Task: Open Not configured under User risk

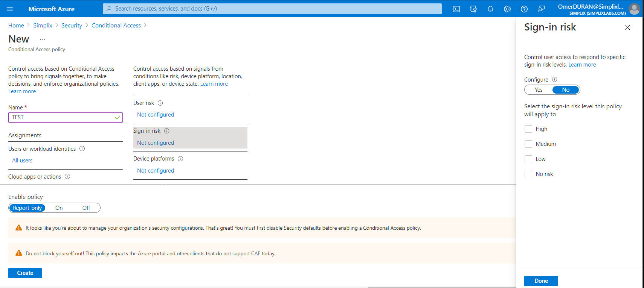Action: (x=156, y=115)
